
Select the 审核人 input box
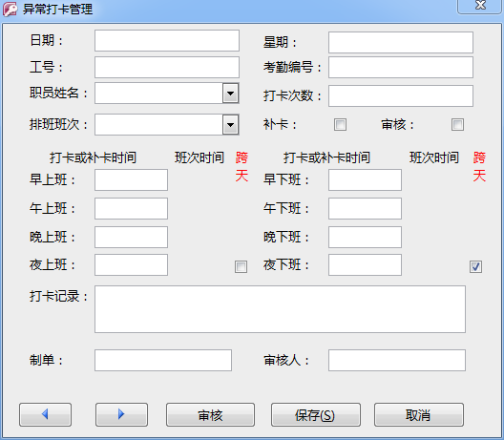tap(397, 360)
